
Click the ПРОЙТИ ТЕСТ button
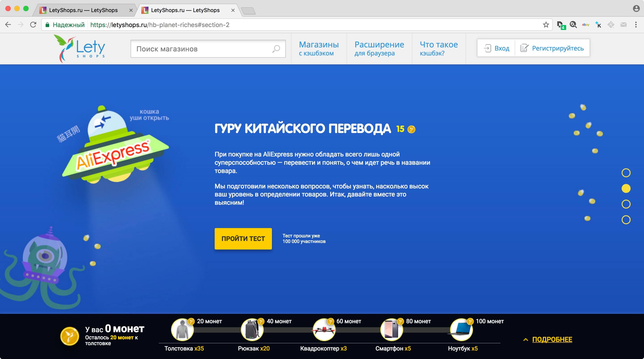point(243,239)
